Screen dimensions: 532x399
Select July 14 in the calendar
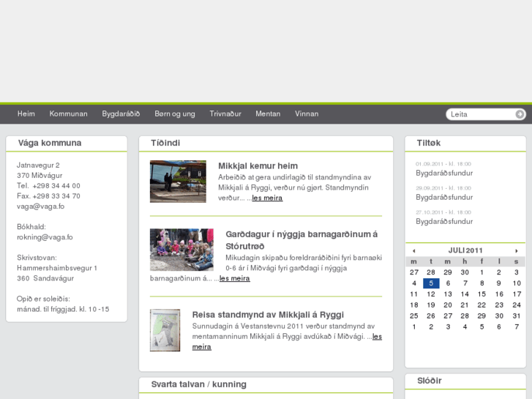465,294
